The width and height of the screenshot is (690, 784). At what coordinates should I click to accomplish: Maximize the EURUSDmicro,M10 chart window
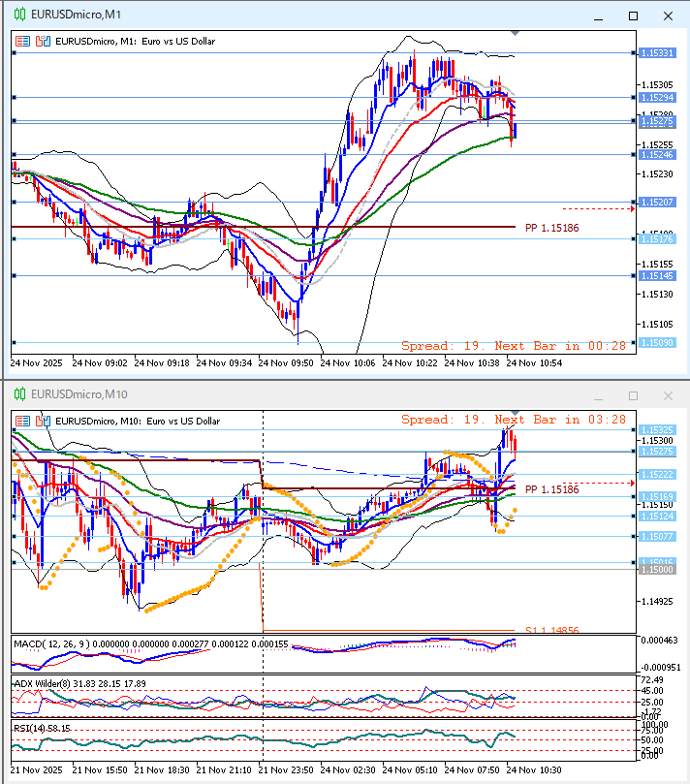[634, 395]
